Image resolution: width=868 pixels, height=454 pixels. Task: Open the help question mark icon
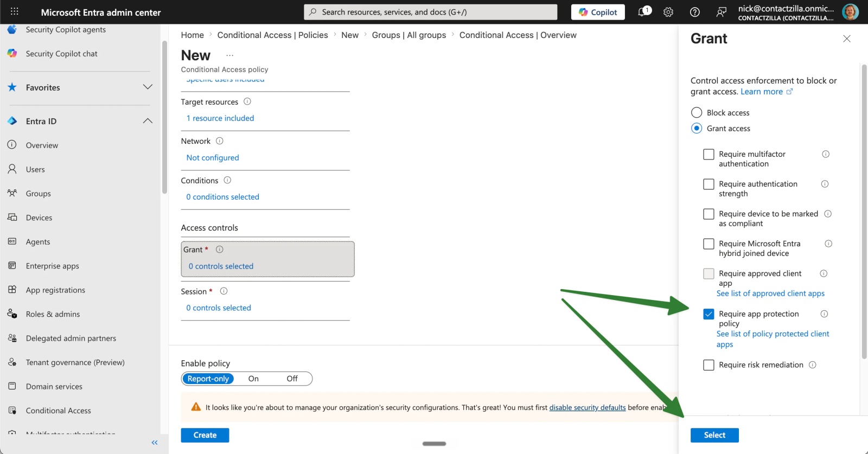coord(695,12)
